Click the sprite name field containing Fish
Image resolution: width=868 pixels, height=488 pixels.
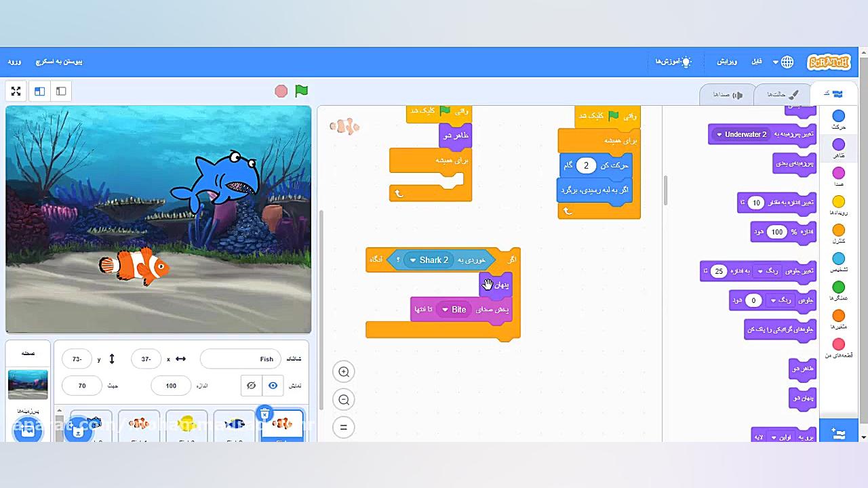(x=241, y=359)
